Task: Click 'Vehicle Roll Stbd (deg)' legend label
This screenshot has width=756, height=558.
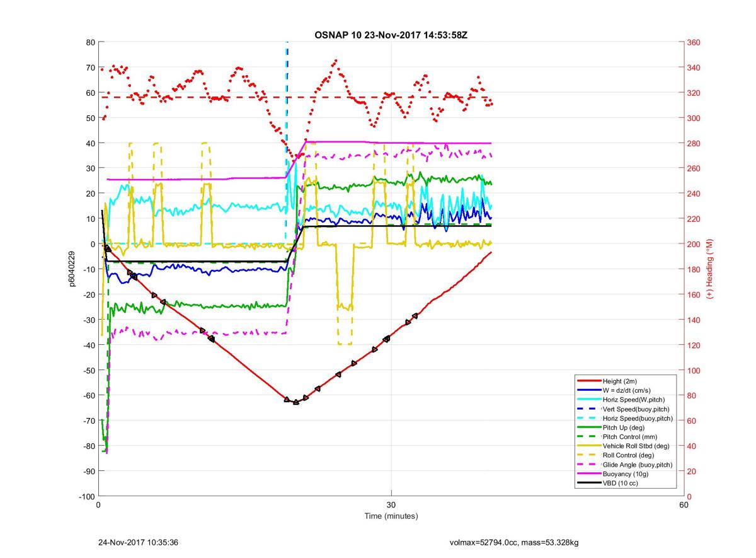Action: click(x=637, y=446)
